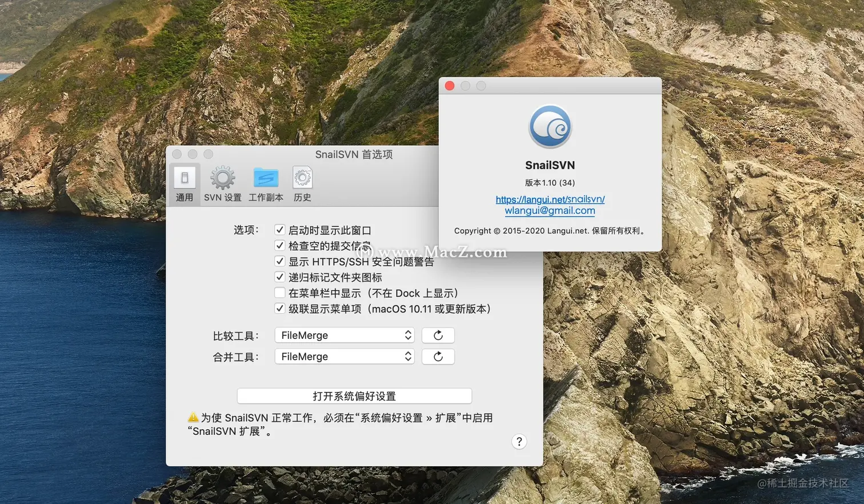This screenshot has width=864, height=504.
Task: Open the 历史 history tab
Action: click(x=302, y=184)
